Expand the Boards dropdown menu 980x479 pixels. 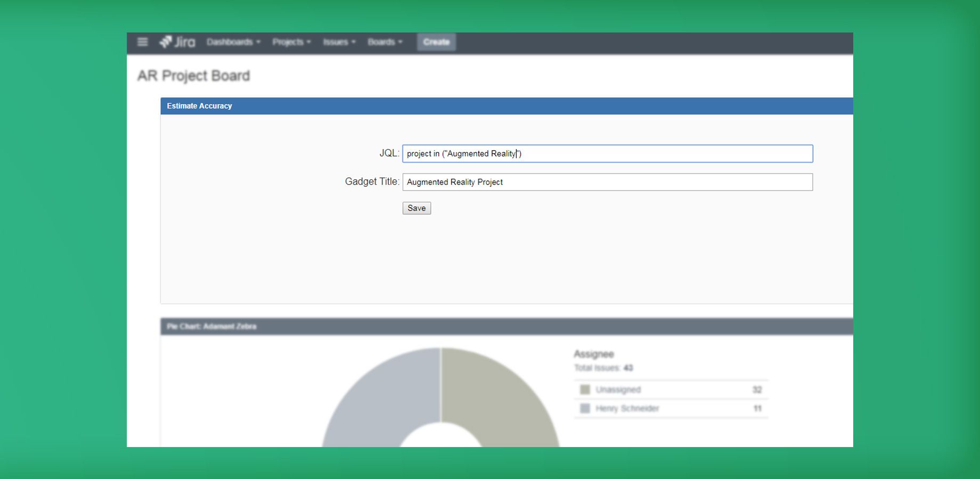point(385,42)
